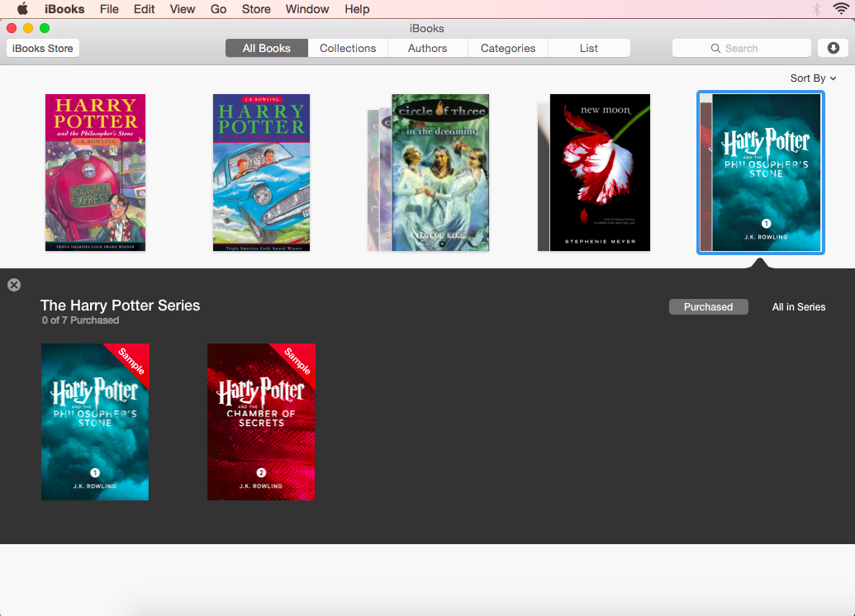Image resolution: width=855 pixels, height=616 pixels.
Task: Expand the Sort By dropdown
Action: click(813, 78)
